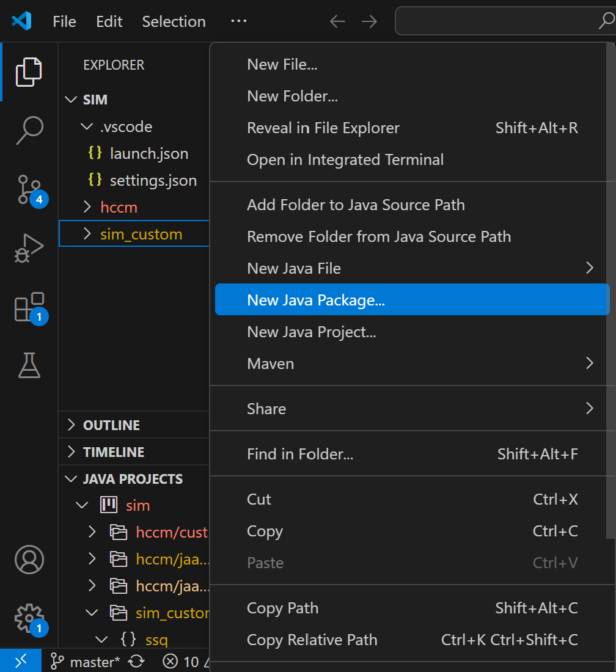Click the remote window status bar icon
This screenshot has width=616, height=672.
(20, 661)
